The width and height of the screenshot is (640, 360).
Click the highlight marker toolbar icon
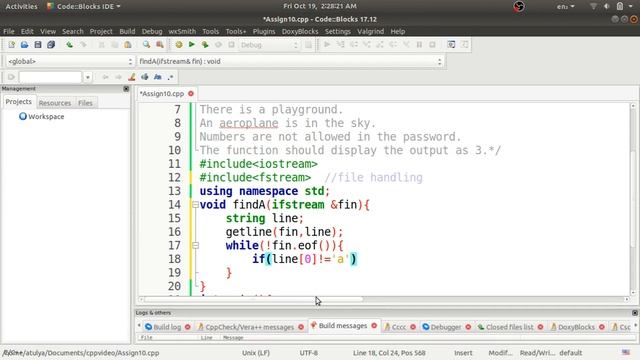tap(131, 77)
